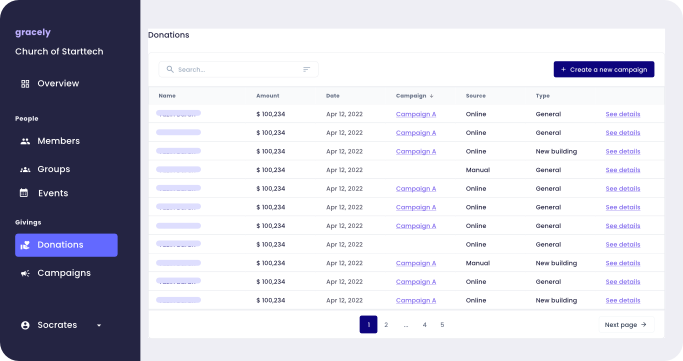Open the Groups icon in sidebar
Viewport: 683px width, 361px height.
(x=25, y=169)
